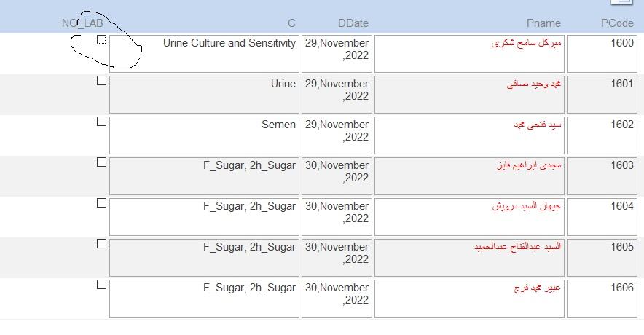This screenshot has width=644, height=335.
Task: Click the date field of record 1601
Action: click(x=337, y=95)
